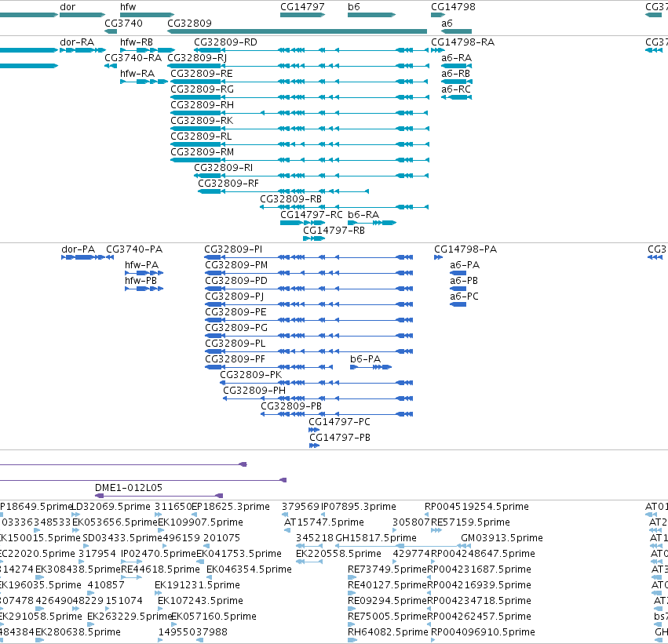Select the b6 gene label
The width and height of the screenshot is (668, 644).
click(353, 7)
